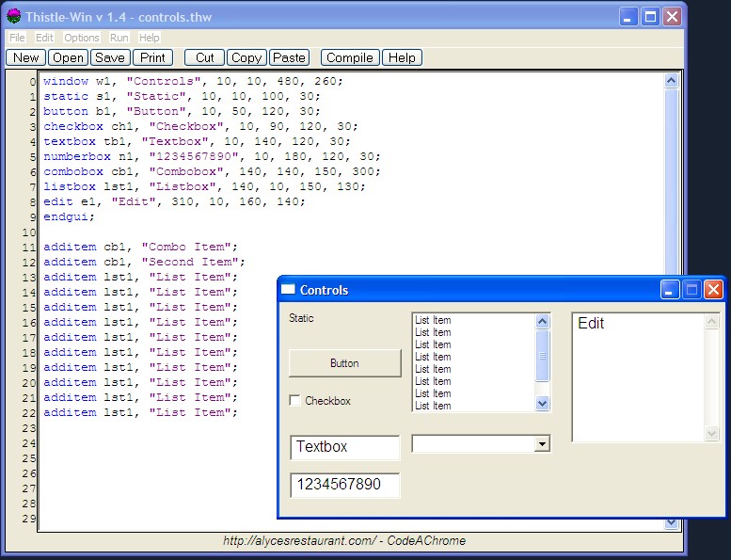Click the 'listbox lst1' code line

pos(205,186)
